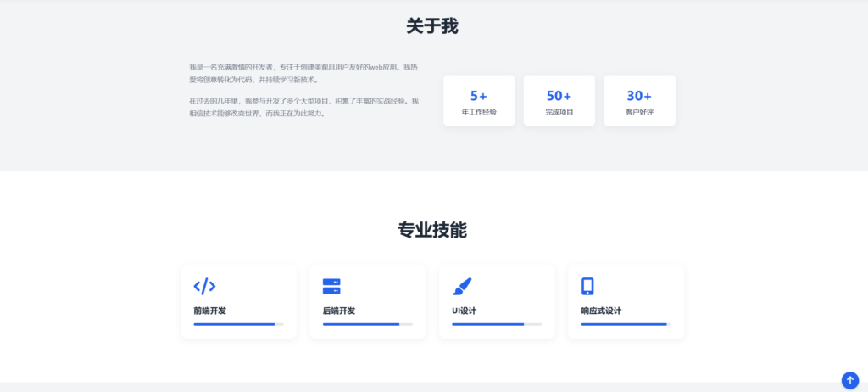Click the 响应式设计 skill card title

601,311
